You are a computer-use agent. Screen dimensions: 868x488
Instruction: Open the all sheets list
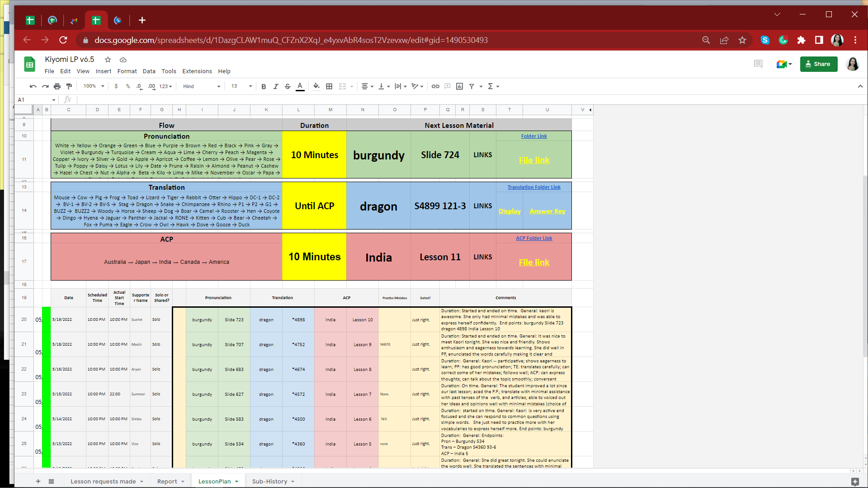coord(51,481)
